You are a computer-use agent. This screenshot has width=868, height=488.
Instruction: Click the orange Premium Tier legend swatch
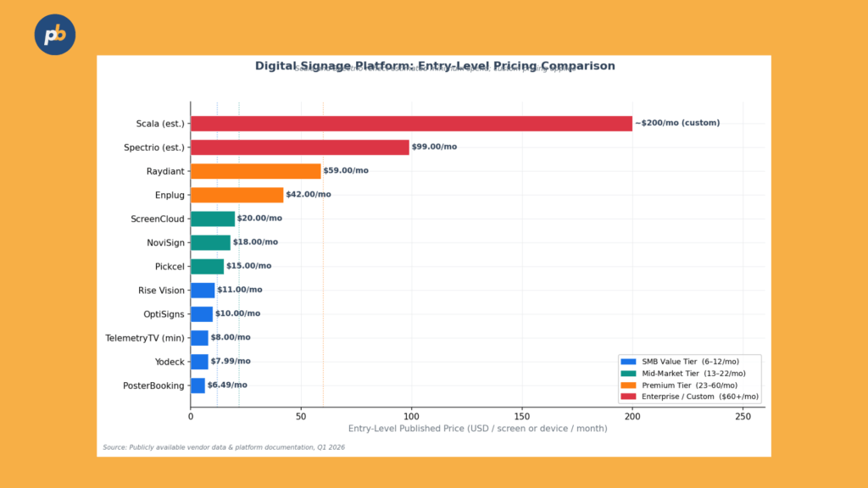[628, 385]
